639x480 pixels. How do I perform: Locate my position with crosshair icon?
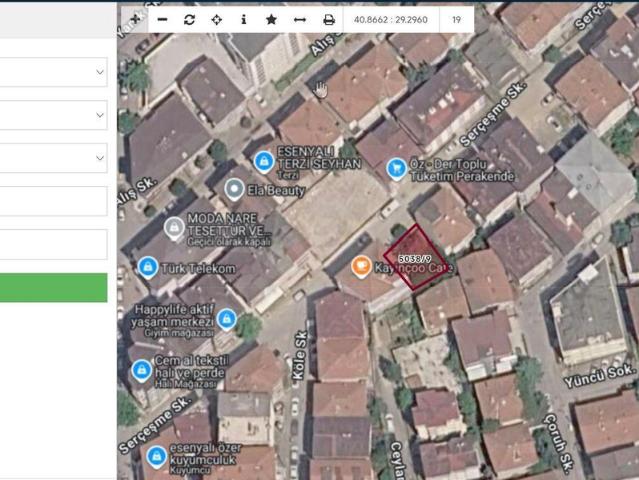pos(216,20)
